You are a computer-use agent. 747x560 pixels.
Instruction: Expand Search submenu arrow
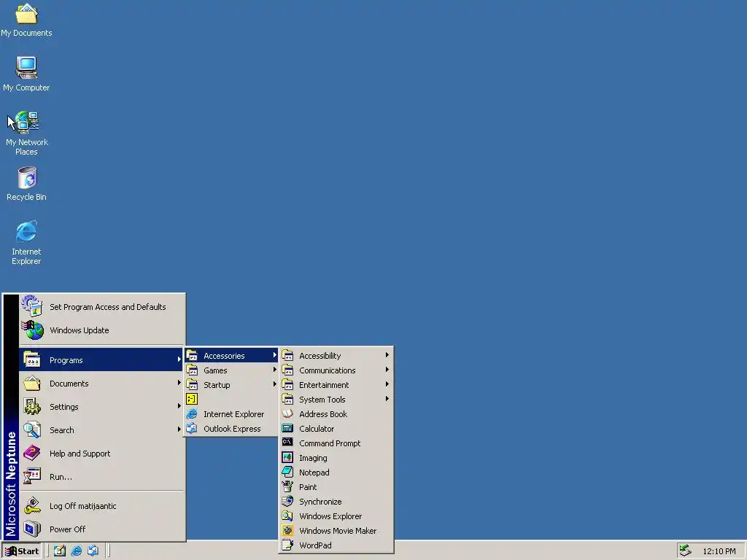click(x=179, y=429)
